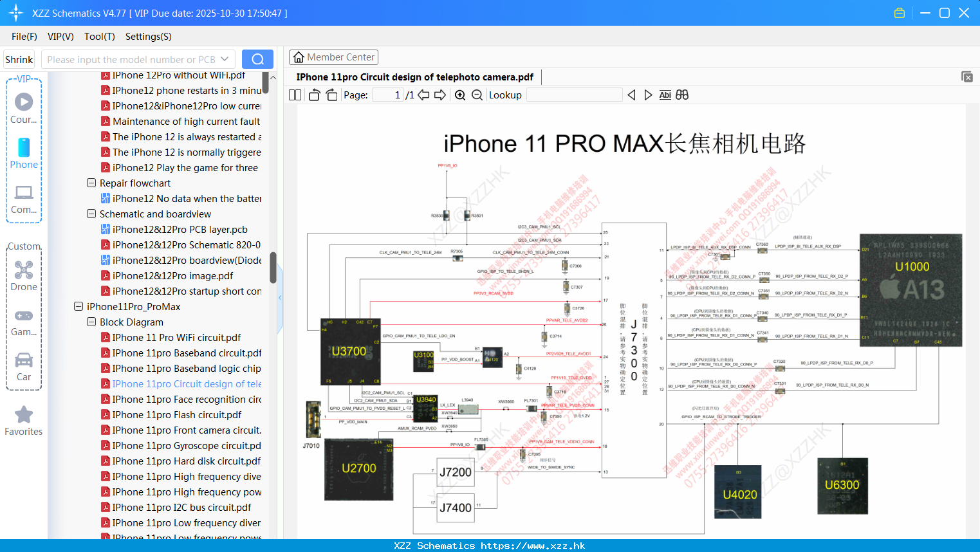Select the Phone category in sidebar

tap(24, 153)
